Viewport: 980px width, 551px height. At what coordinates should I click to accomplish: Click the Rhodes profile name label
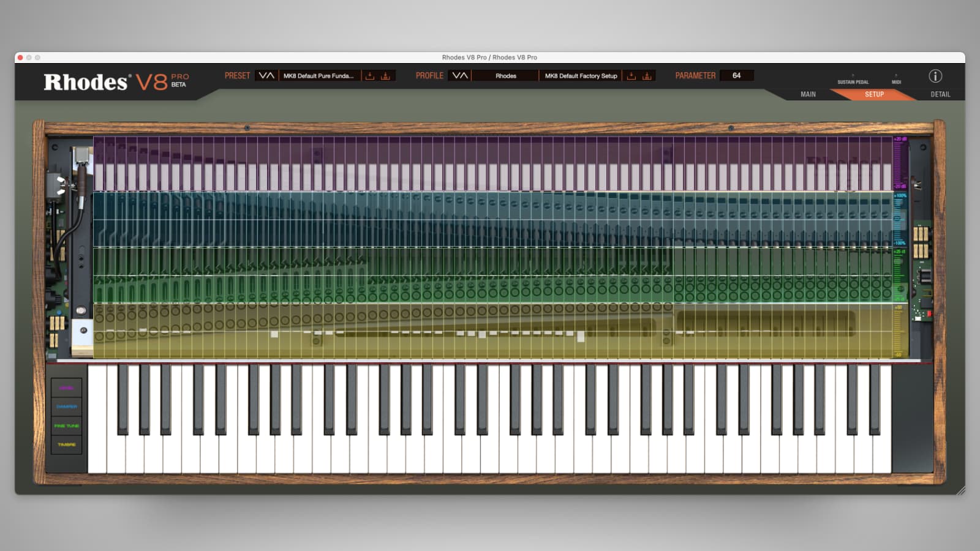pos(506,76)
